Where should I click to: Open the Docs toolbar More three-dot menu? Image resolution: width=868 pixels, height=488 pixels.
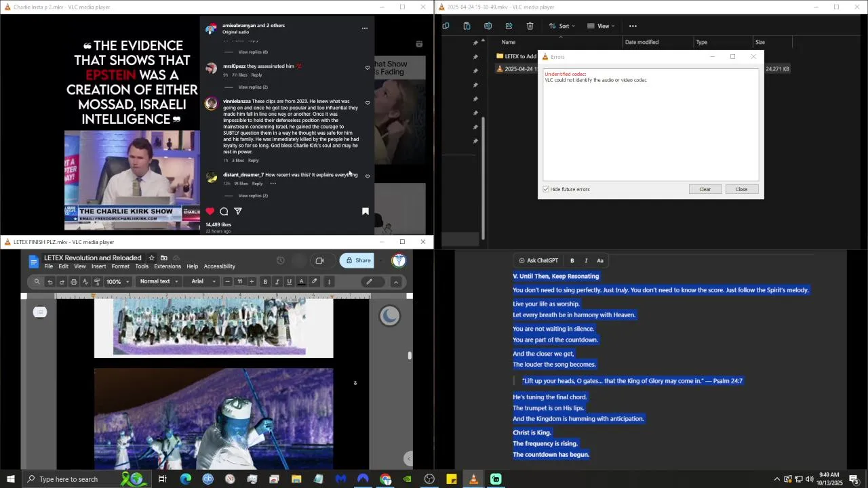(x=329, y=282)
